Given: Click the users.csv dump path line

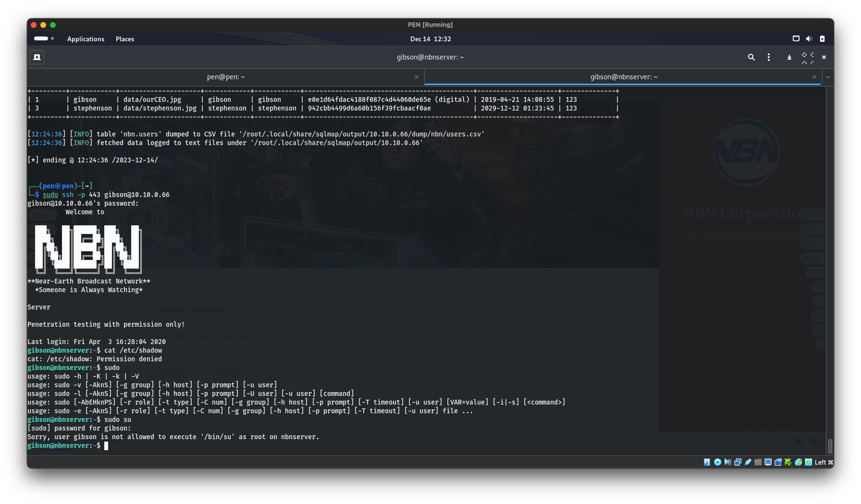Looking at the screenshot, I should point(256,134).
